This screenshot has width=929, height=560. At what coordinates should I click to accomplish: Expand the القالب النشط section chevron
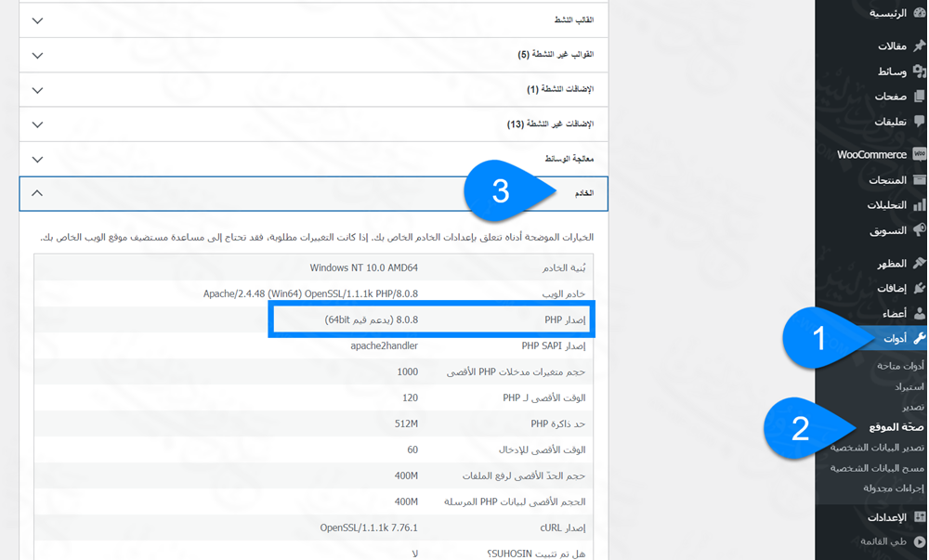coord(37,20)
